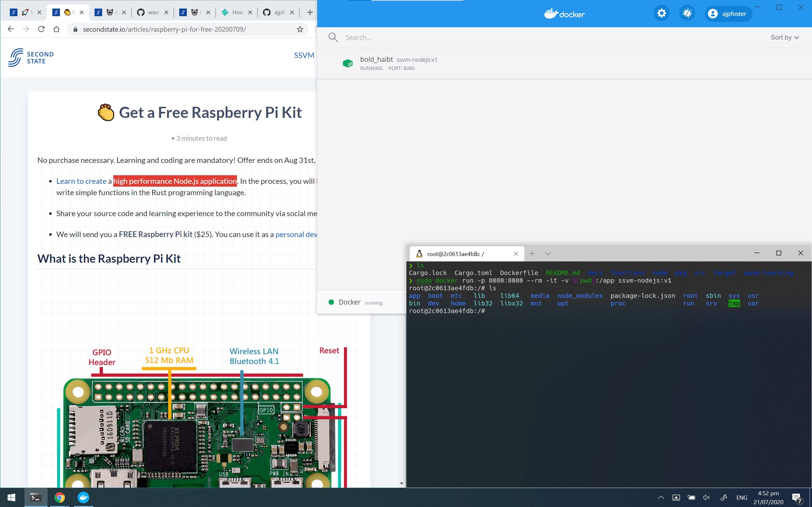Open Docker Dashboard settings with the gear icon
This screenshot has width=812, height=507.
(x=661, y=13)
